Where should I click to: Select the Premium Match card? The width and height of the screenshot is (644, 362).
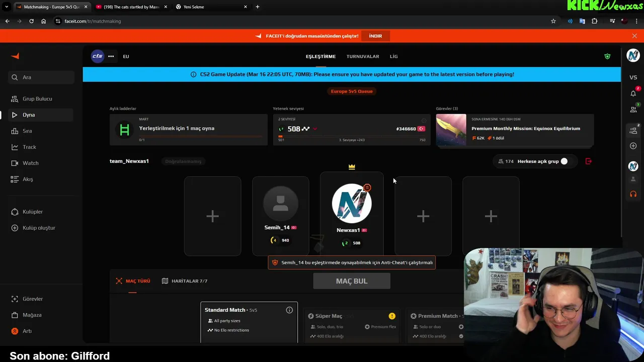coord(435,325)
